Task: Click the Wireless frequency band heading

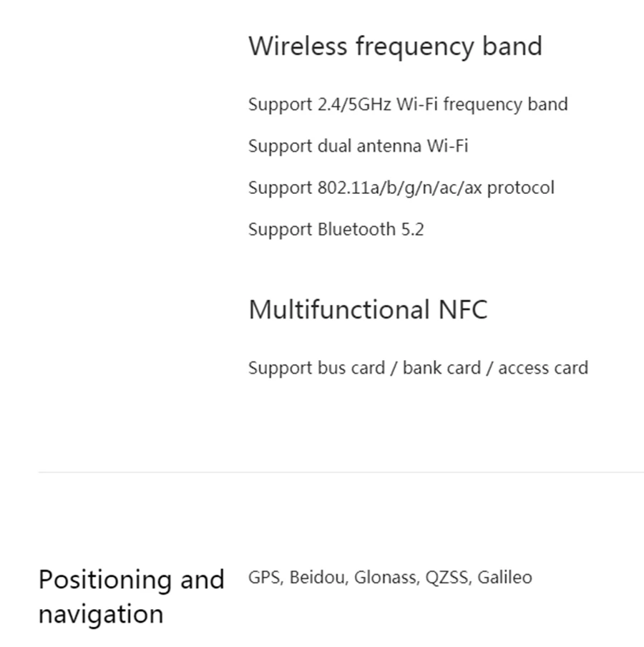Action: tap(395, 47)
